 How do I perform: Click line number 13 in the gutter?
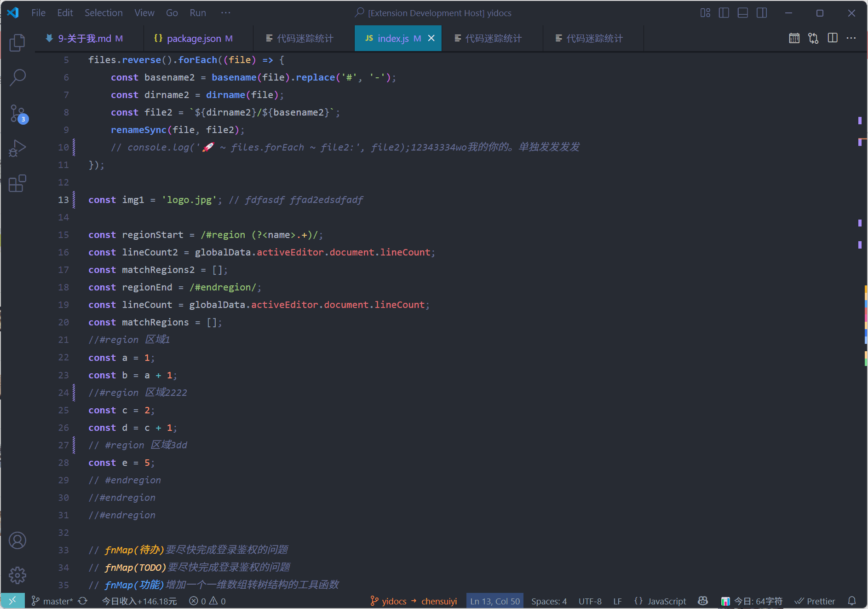click(x=63, y=200)
